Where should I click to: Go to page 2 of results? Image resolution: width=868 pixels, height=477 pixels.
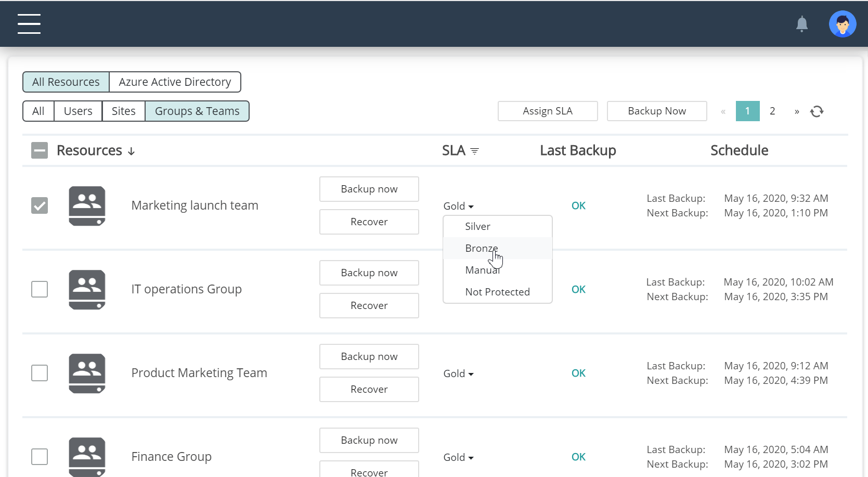pyautogui.click(x=772, y=111)
